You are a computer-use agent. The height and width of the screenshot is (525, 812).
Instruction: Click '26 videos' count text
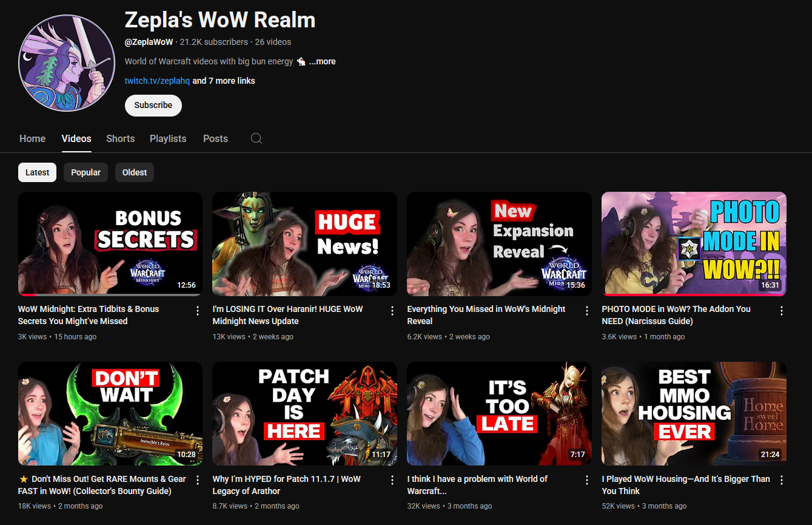[x=273, y=42]
